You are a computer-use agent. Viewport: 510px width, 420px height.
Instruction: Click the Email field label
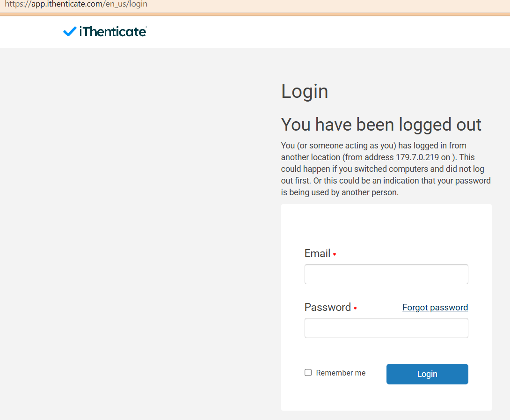(317, 253)
